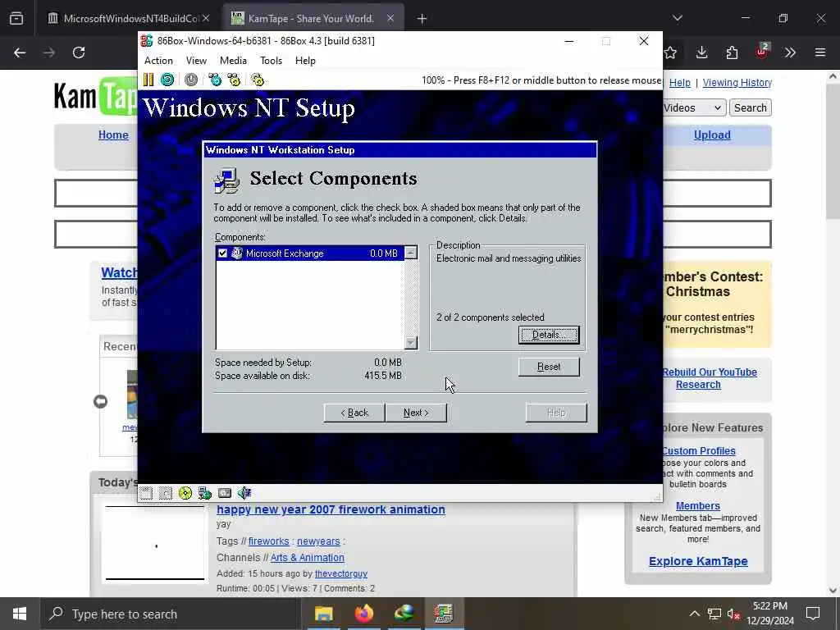The image size is (840, 630).
Task: Reload the KamTape page in Firefox
Action: point(79,52)
